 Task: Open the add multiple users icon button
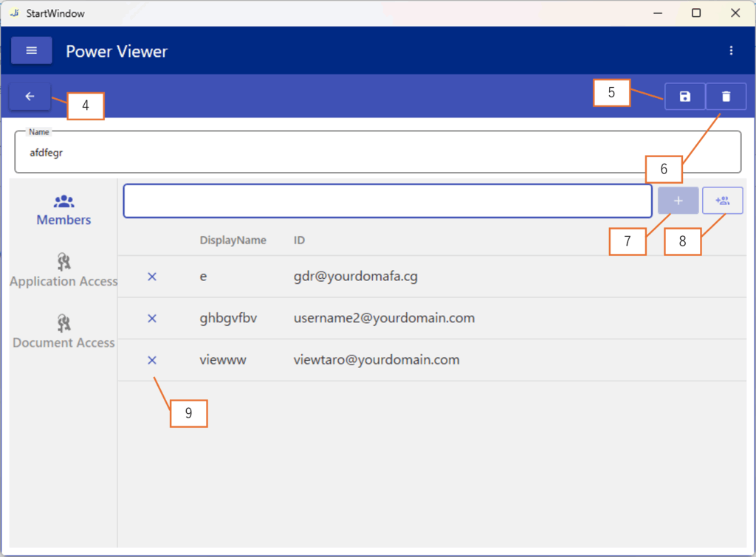pyautogui.click(x=723, y=201)
